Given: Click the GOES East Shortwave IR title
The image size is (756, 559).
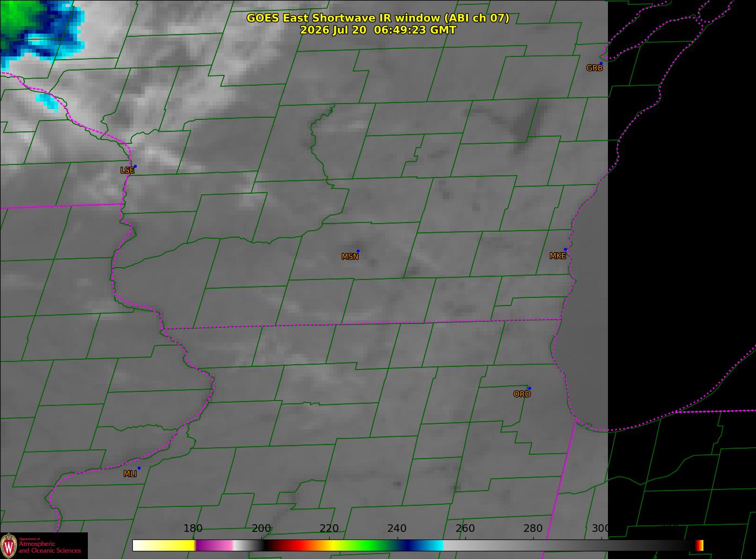Looking at the screenshot, I should [378, 18].
